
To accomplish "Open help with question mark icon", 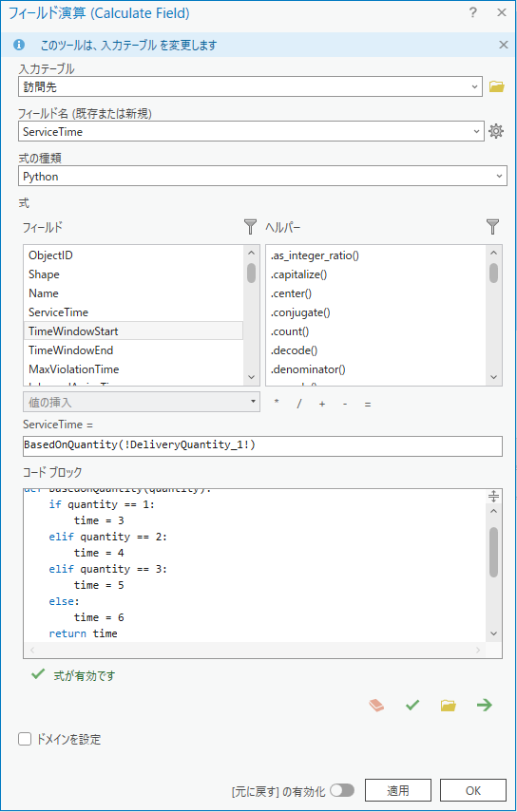I will (x=472, y=13).
